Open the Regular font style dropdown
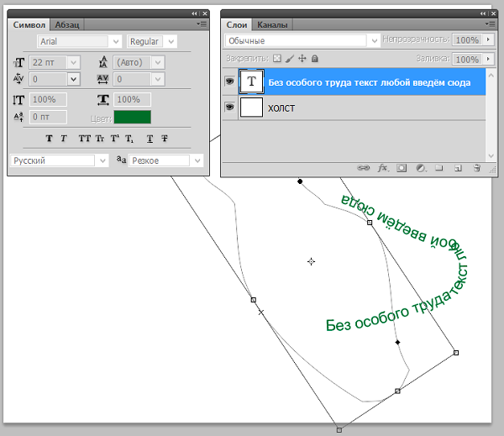Screen dimensions: 504x436 pos(171,41)
